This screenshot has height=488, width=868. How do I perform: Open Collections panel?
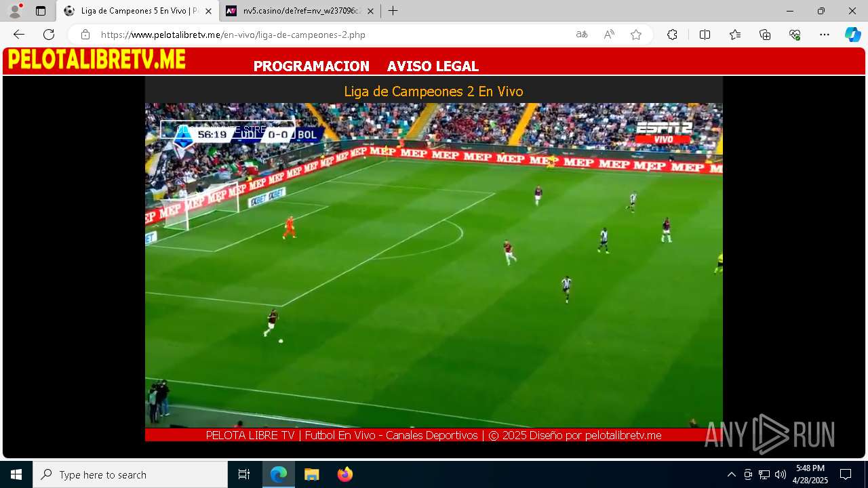click(765, 35)
